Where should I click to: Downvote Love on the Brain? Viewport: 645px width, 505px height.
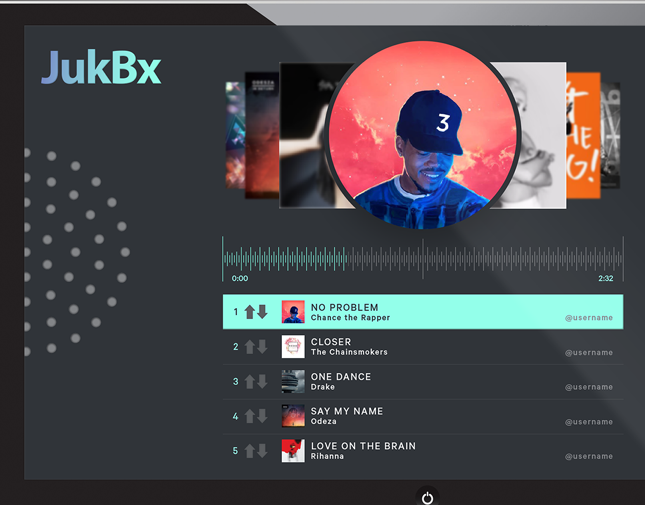click(262, 451)
